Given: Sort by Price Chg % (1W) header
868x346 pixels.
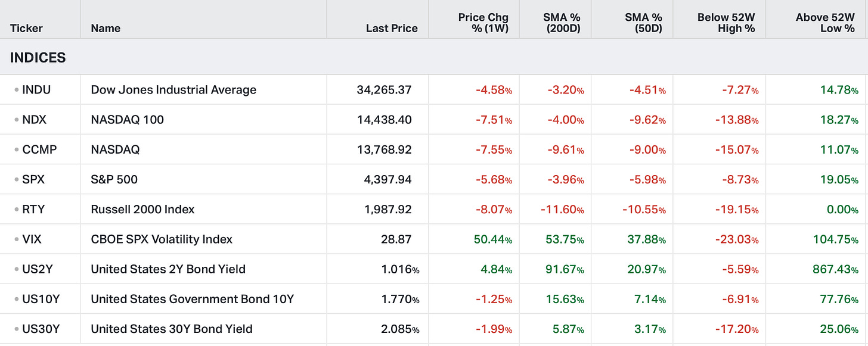Looking at the screenshot, I should 483,23.
